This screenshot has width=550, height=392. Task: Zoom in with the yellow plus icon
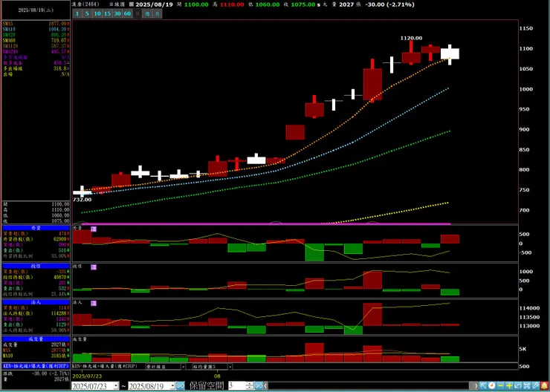509,386
